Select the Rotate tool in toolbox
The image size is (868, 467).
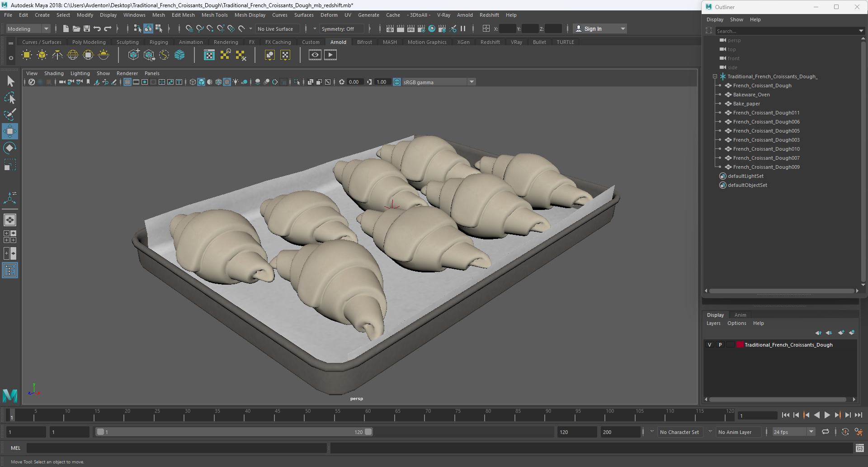coord(10,148)
